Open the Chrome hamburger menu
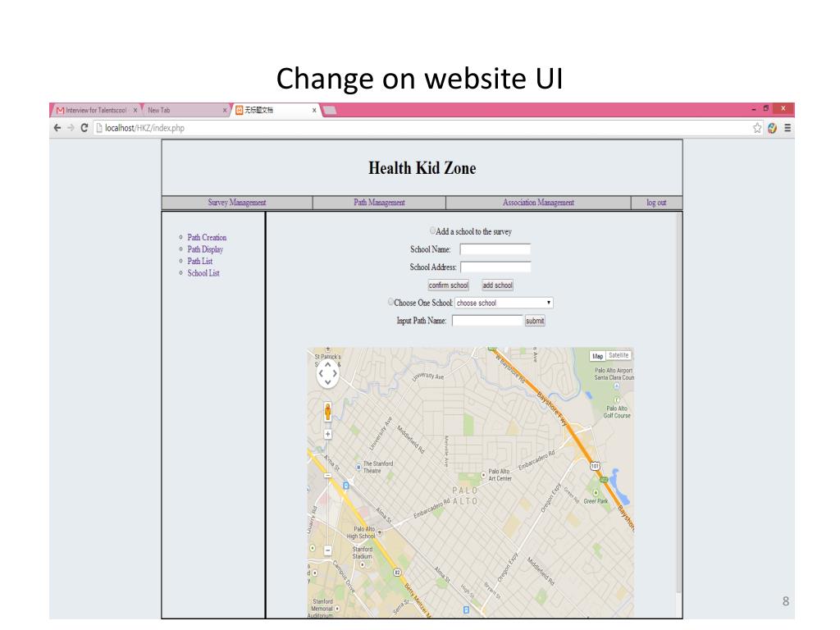 pyautogui.click(x=787, y=128)
